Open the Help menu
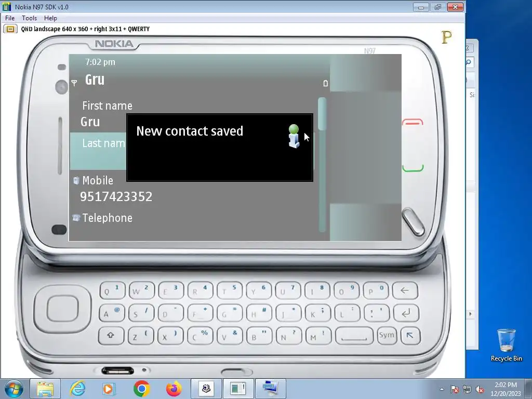 point(50,18)
